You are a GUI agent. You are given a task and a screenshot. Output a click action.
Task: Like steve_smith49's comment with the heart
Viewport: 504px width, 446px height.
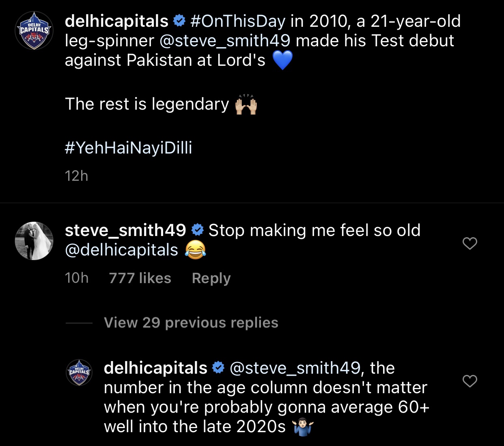470,243
